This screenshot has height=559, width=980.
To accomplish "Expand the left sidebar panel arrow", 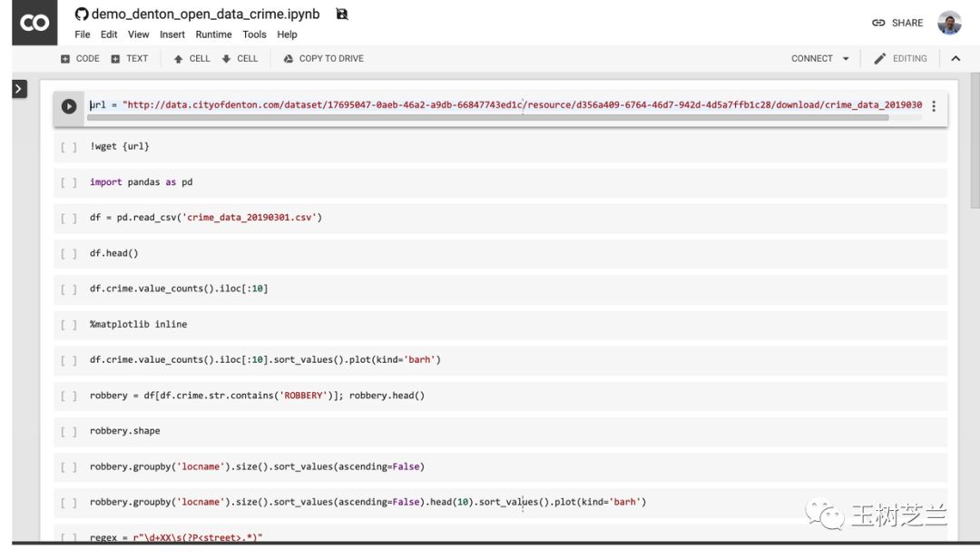I will click(x=19, y=89).
